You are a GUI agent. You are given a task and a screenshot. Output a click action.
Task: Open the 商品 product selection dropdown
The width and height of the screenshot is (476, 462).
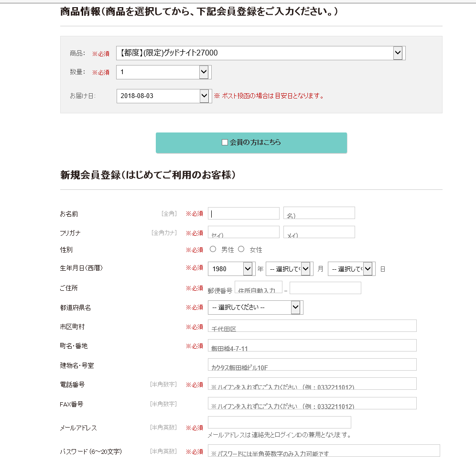point(398,53)
